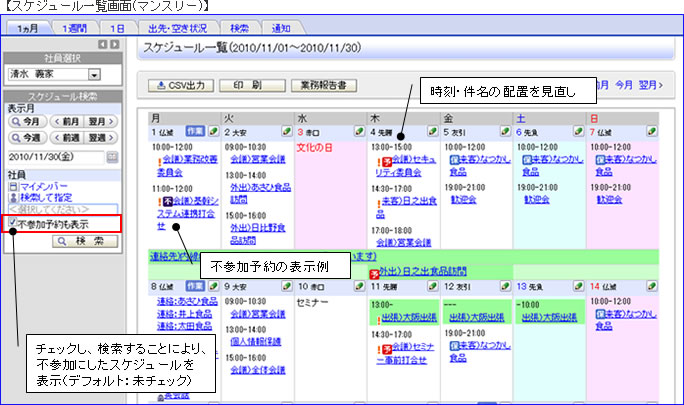Click the pencil edit icon for day 3

point(359,131)
